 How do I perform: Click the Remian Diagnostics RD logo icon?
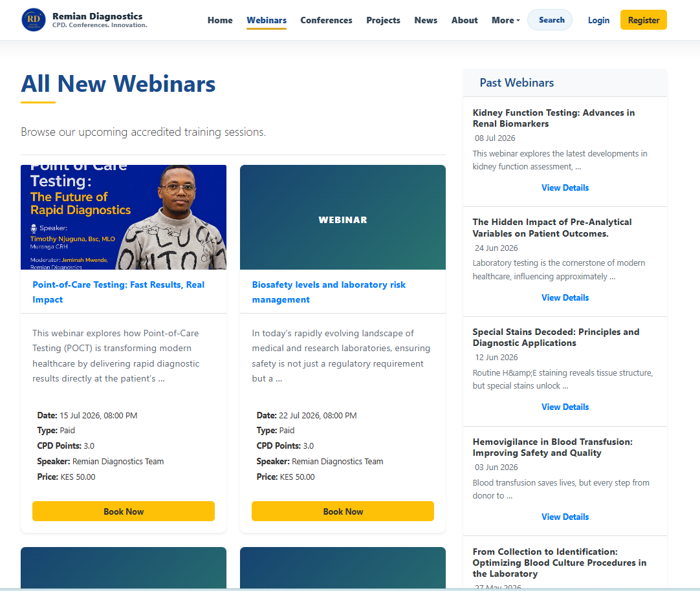tap(34, 19)
